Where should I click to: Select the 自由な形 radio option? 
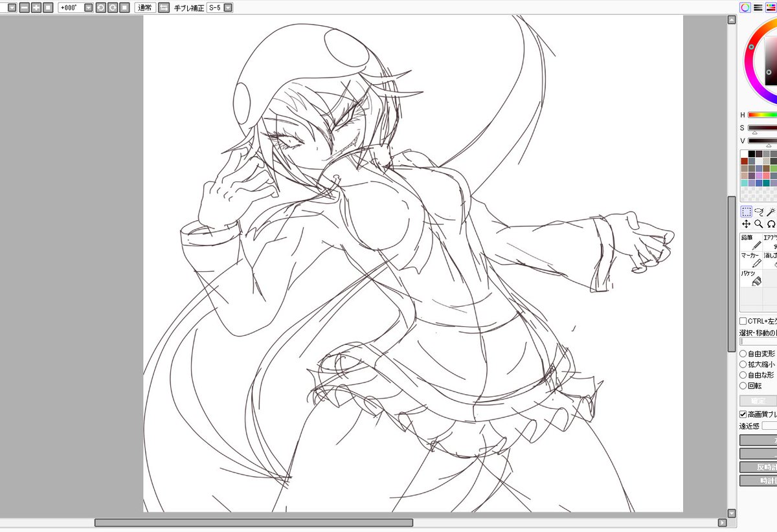pyautogui.click(x=743, y=375)
